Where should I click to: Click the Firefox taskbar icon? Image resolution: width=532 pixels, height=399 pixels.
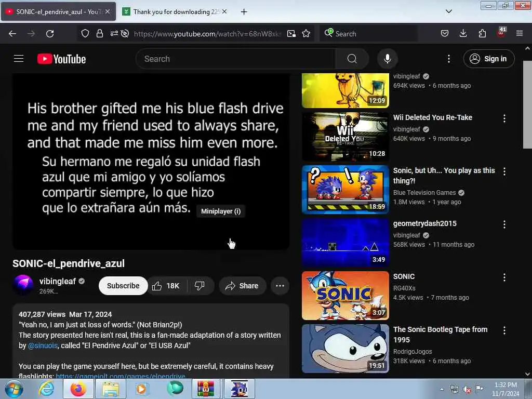point(78,389)
